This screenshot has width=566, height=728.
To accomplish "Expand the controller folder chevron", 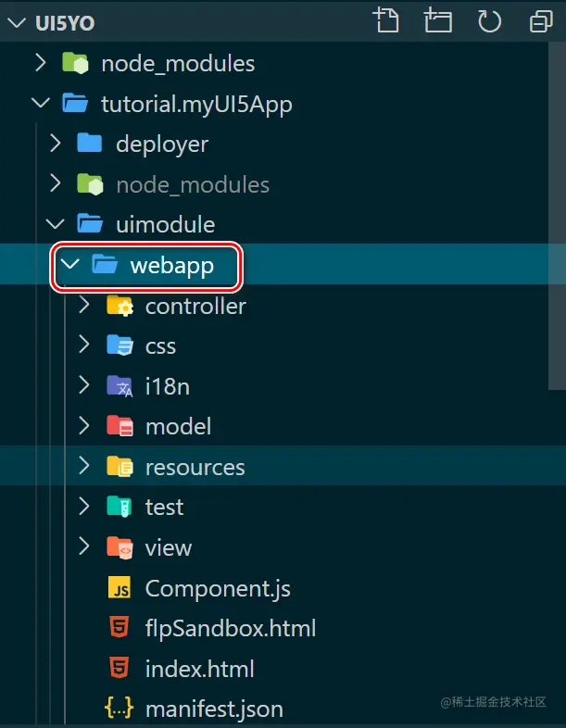I will pos(84,305).
